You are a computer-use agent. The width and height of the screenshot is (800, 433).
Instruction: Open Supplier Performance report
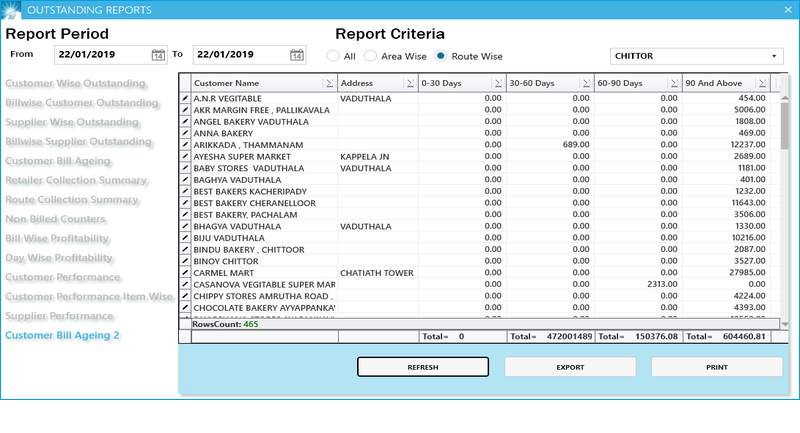tap(59, 316)
